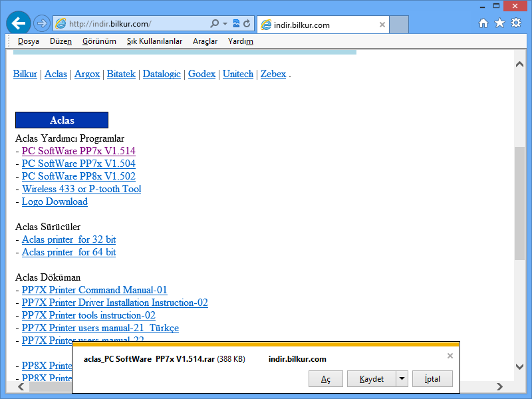Click the Forward navigation arrow
532x399 pixels.
(x=42, y=23)
